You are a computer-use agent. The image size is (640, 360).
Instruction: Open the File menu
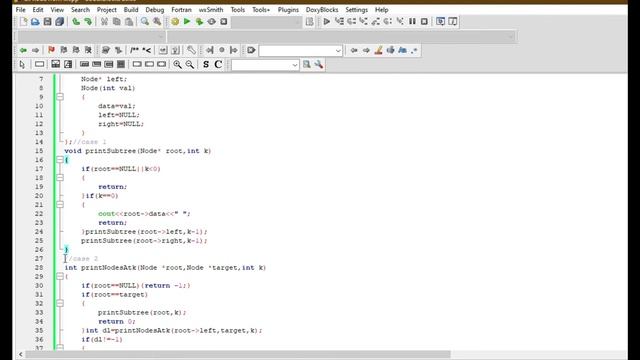click(x=20, y=10)
